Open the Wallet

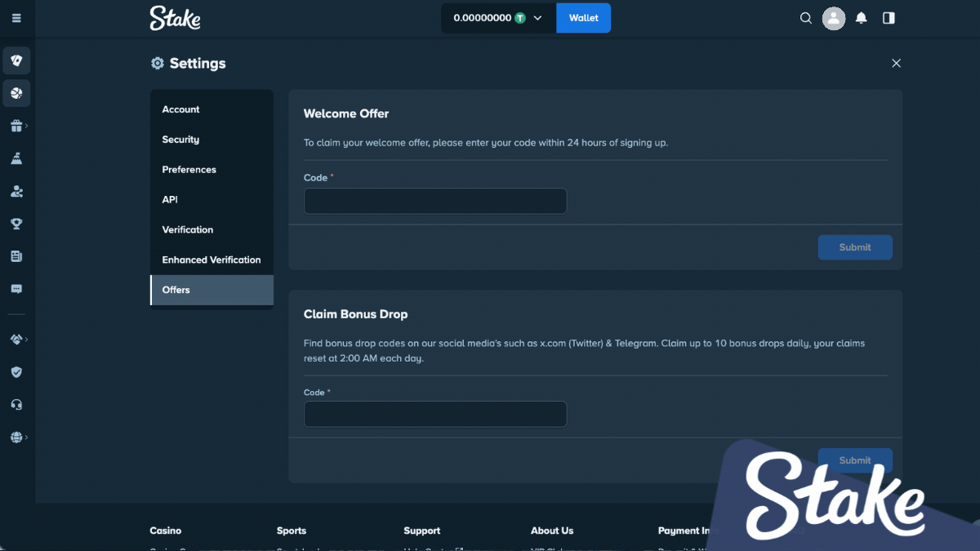583,18
